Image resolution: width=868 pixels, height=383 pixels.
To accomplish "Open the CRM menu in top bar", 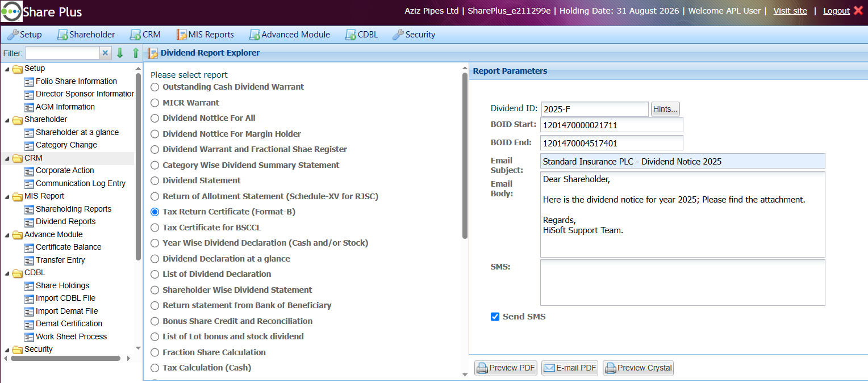I will point(145,35).
